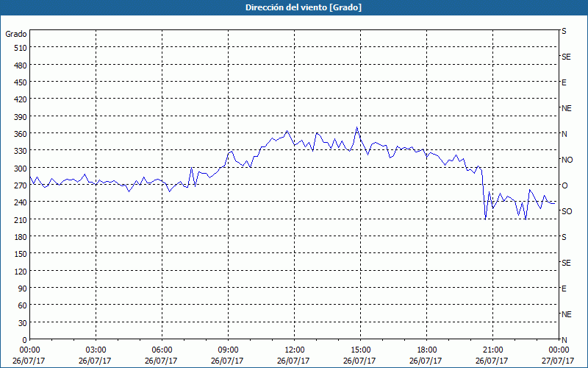Click the 510 value on the degree axis
The height and width of the screenshot is (368, 588).
pos(21,48)
